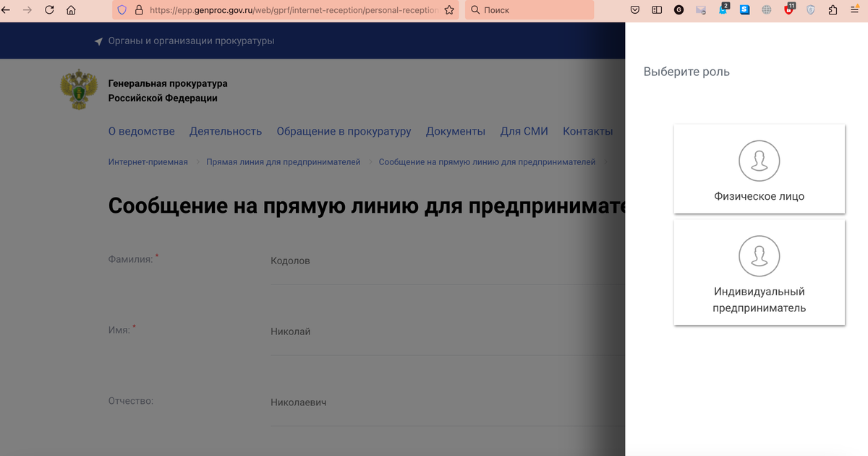The image size is (868, 456).
Task: Click the padlock site security icon
Action: [x=139, y=10]
